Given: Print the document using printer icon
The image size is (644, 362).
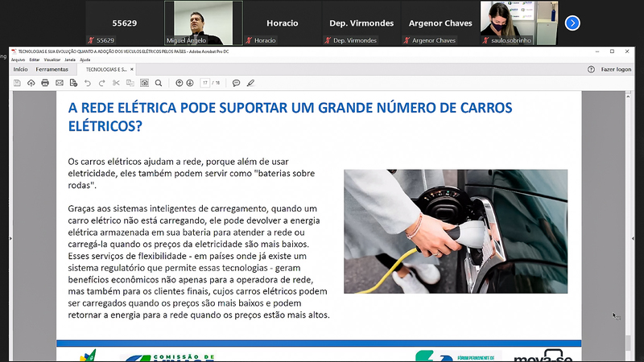Looking at the screenshot, I should point(45,83).
